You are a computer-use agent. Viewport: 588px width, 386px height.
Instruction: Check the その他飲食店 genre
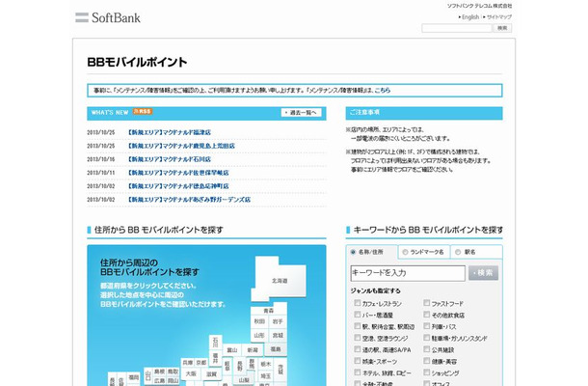tap(426, 315)
